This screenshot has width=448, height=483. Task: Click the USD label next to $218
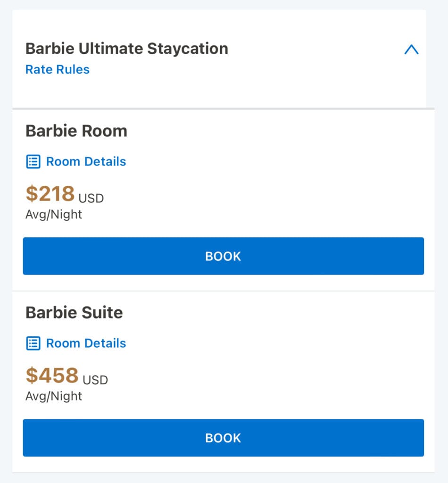point(91,198)
